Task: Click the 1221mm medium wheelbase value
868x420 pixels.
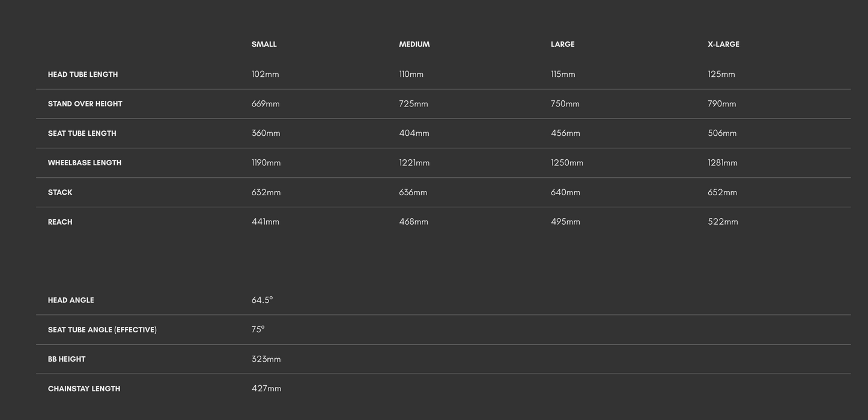Action: point(414,163)
